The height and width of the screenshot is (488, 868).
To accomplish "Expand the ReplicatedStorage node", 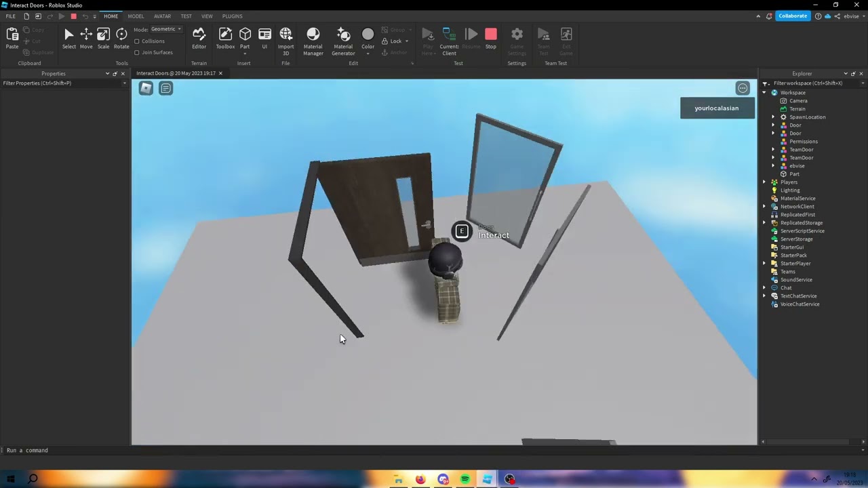I will [765, 223].
